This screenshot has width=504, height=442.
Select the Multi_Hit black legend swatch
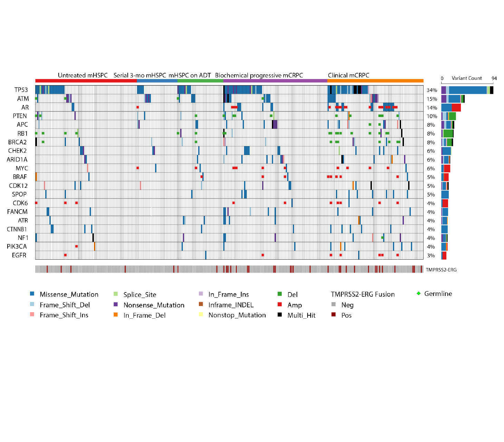pos(280,315)
